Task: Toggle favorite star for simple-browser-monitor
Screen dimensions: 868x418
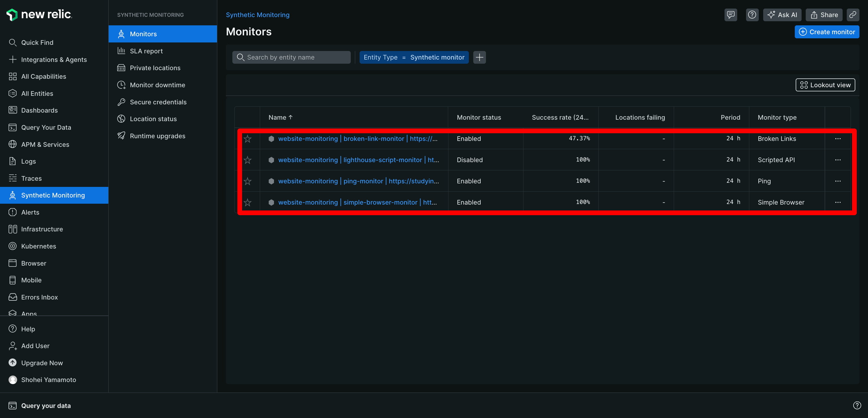Action: click(248, 202)
